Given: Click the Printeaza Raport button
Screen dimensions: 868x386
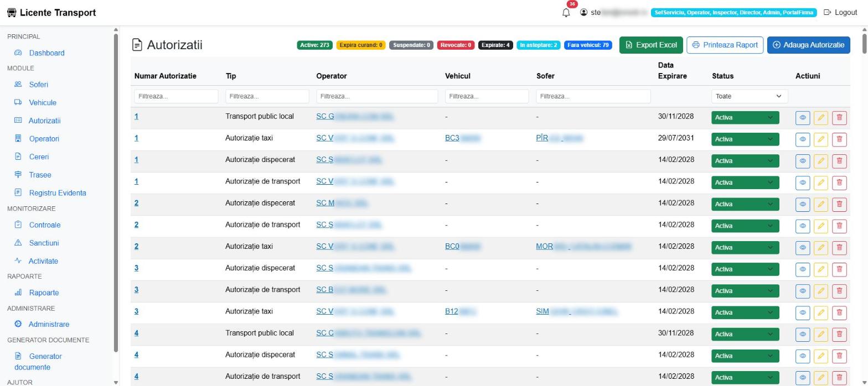Looking at the screenshot, I should point(725,45).
